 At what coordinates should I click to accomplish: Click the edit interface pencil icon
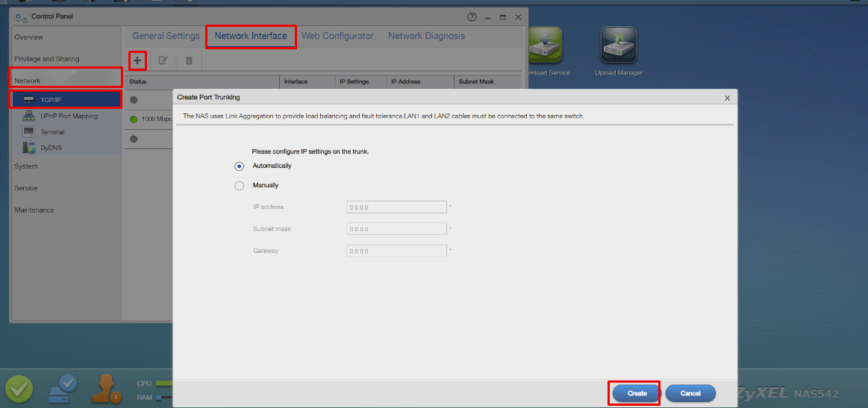tap(163, 60)
